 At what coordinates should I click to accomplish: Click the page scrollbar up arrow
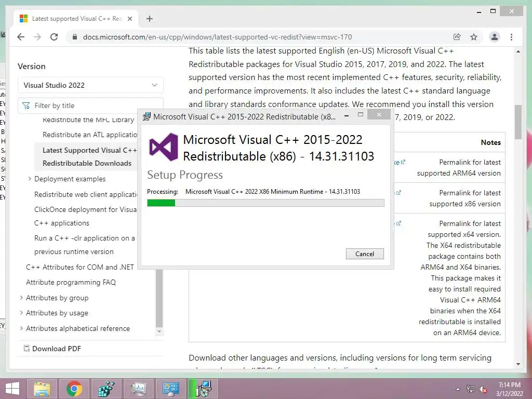point(518,51)
